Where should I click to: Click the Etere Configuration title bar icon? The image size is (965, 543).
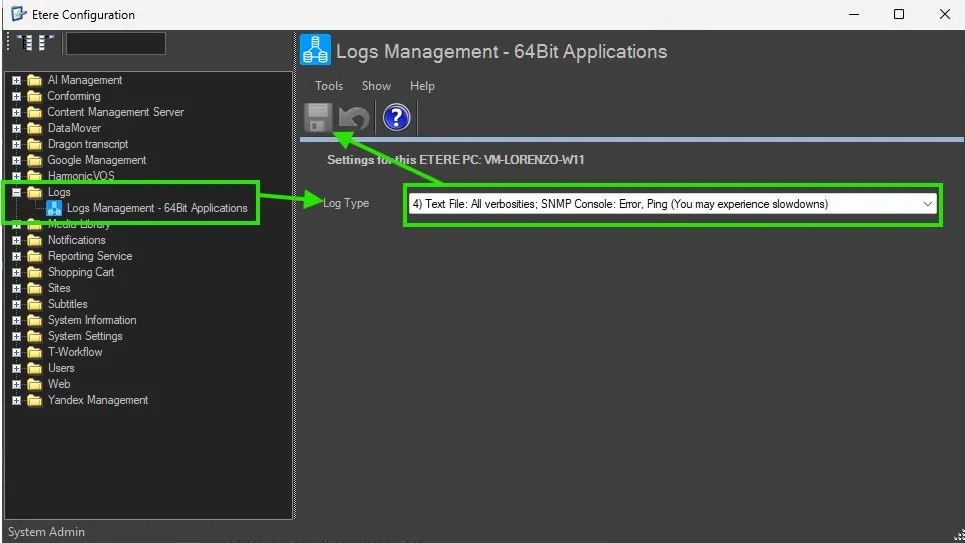coord(18,15)
